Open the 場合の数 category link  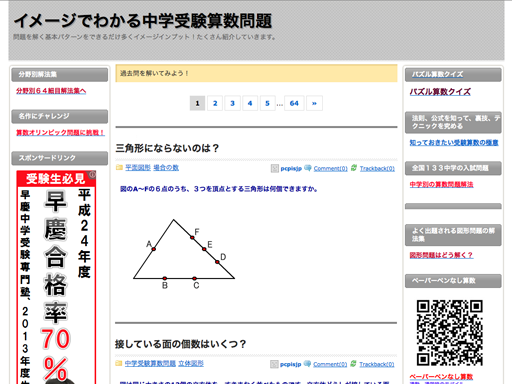(x=166, y=168)
